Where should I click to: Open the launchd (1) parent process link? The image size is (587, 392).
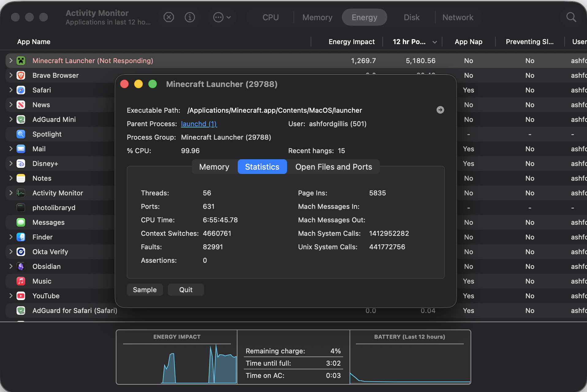click(199, 124)
